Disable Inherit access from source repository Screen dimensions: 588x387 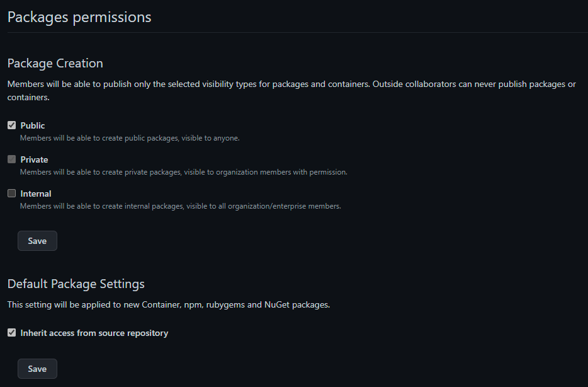[11, 333]
